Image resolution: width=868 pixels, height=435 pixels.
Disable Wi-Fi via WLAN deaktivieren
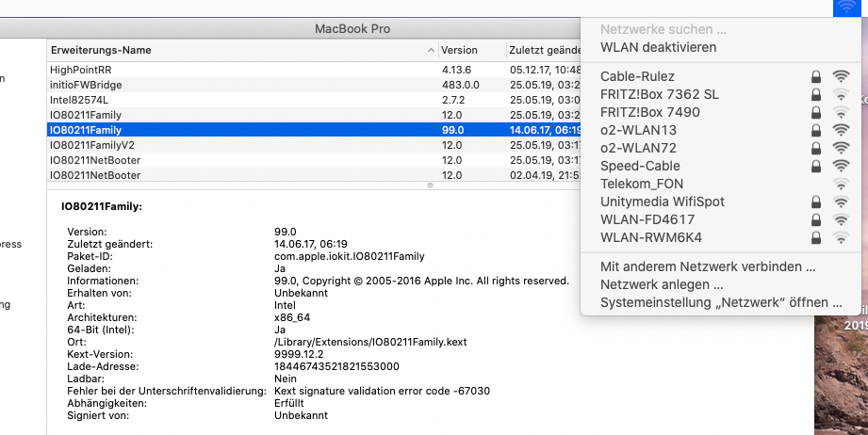tap(658, 47)
